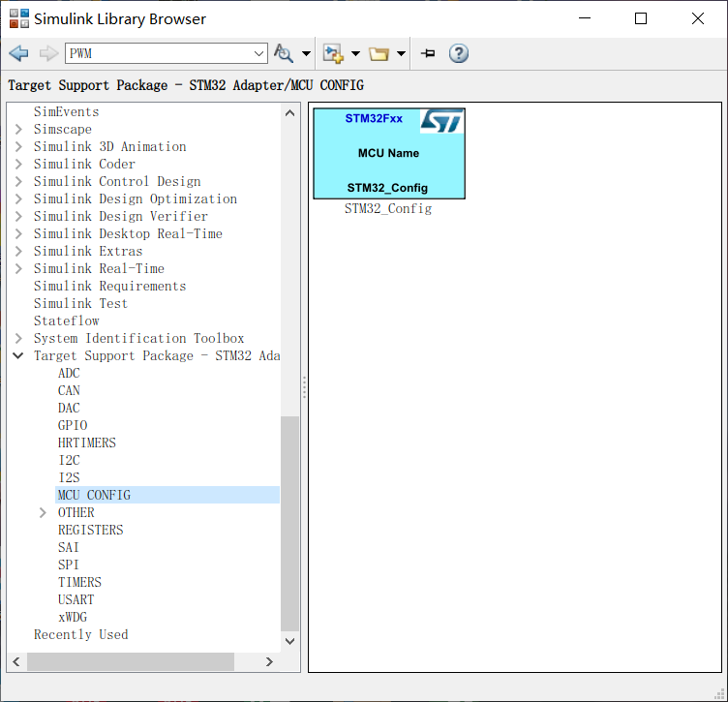728x702 pixels.
Task: Open the folder icon's dropdown arrow
Action: tap(401, 54)
